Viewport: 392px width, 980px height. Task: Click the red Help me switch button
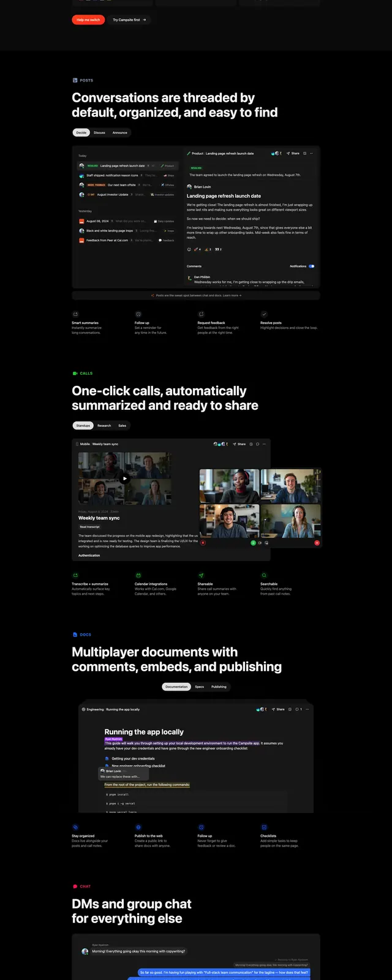pos(88,20)
